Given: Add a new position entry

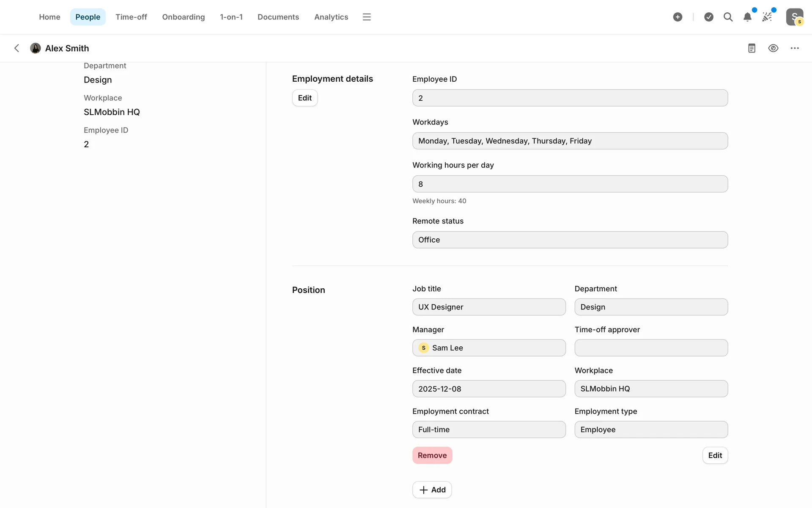Looking at the screenshot, I should coord(432,490).
